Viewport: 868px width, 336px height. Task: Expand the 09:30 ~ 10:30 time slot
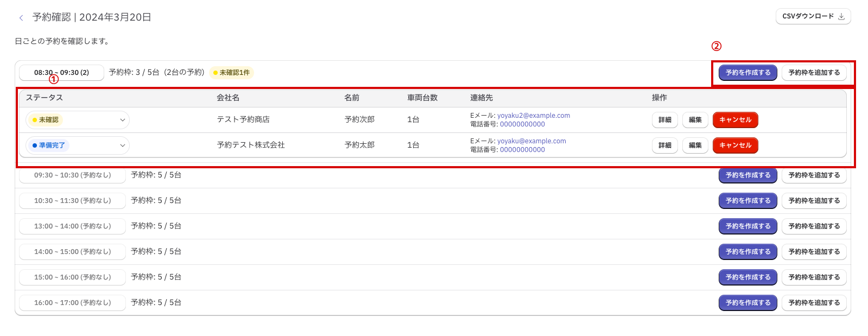point(72,175)
